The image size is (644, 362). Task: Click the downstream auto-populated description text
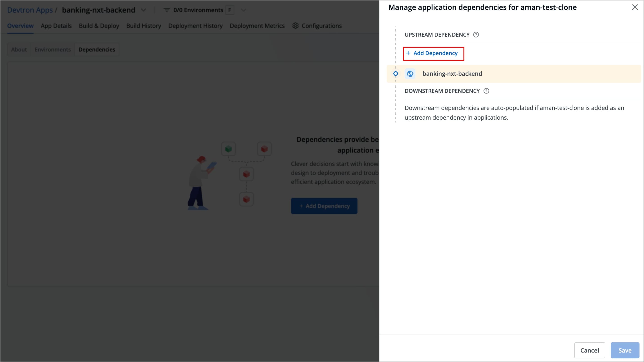pyautogui.click(x=514, y=113)
